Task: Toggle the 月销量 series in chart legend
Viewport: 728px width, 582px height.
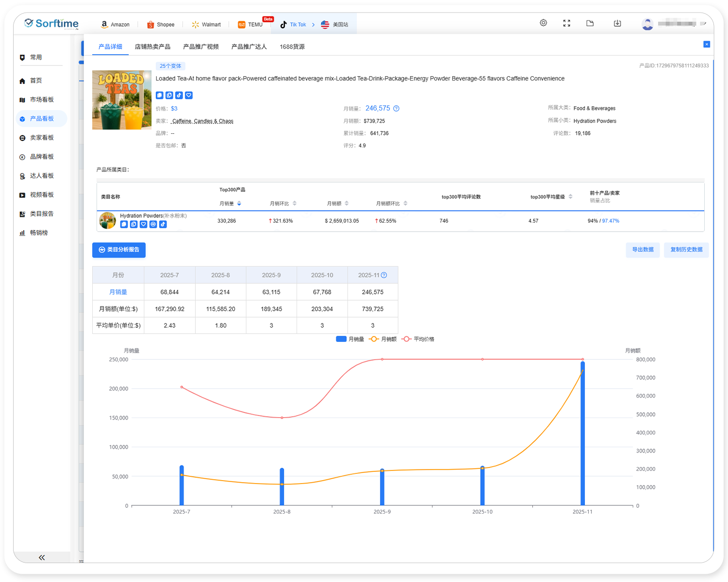Action: (350, 339)
